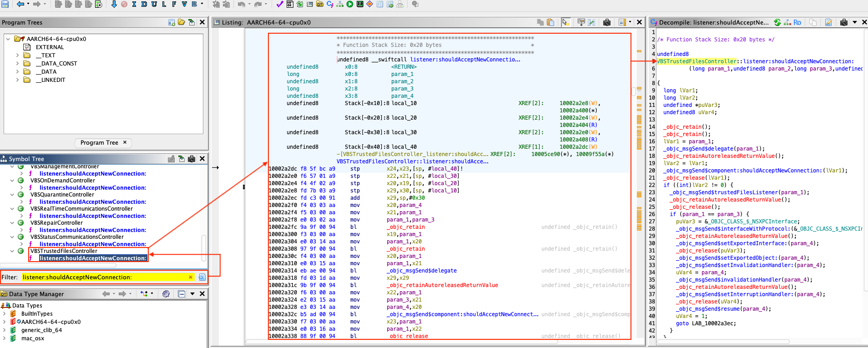Select VBSQuarantineController in the Symbol Tree
Image resolution: width=868 pixels, height=348 pixels.
click(62, 195)
